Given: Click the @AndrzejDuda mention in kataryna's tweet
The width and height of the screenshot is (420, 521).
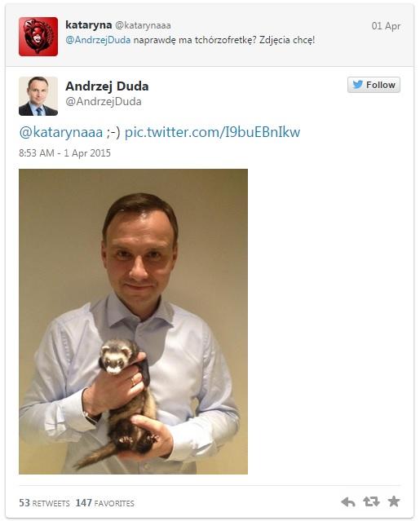Looking at the screenshot, I should 98,40.
